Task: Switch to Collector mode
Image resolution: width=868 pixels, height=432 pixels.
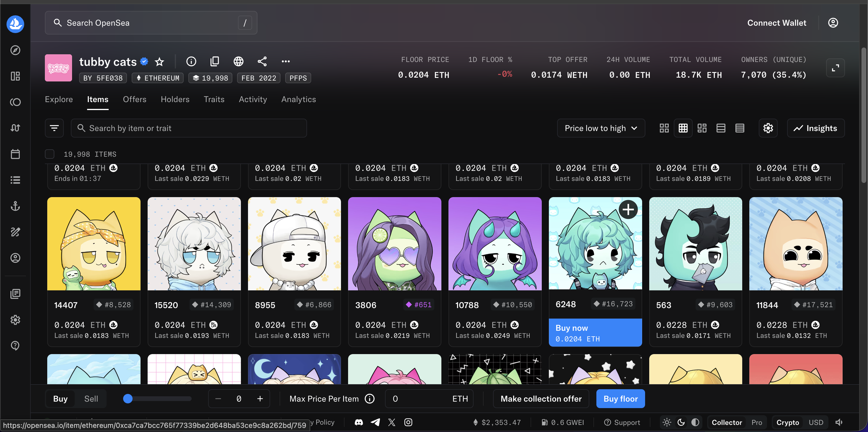Action: (727, 422)
